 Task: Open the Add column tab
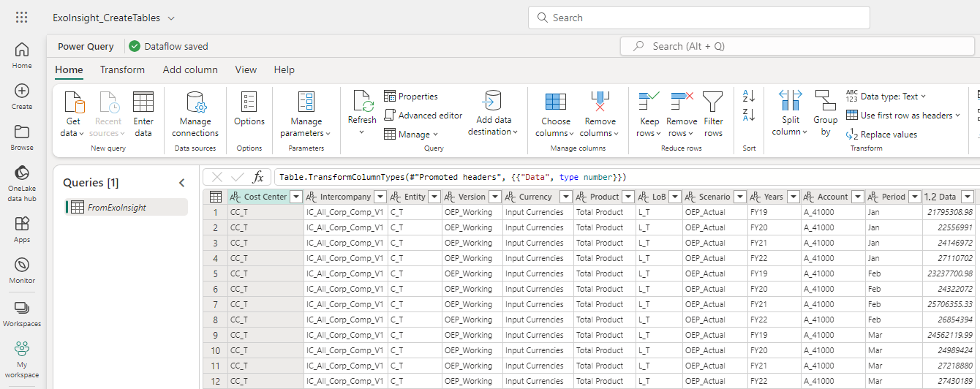[190, 70]
